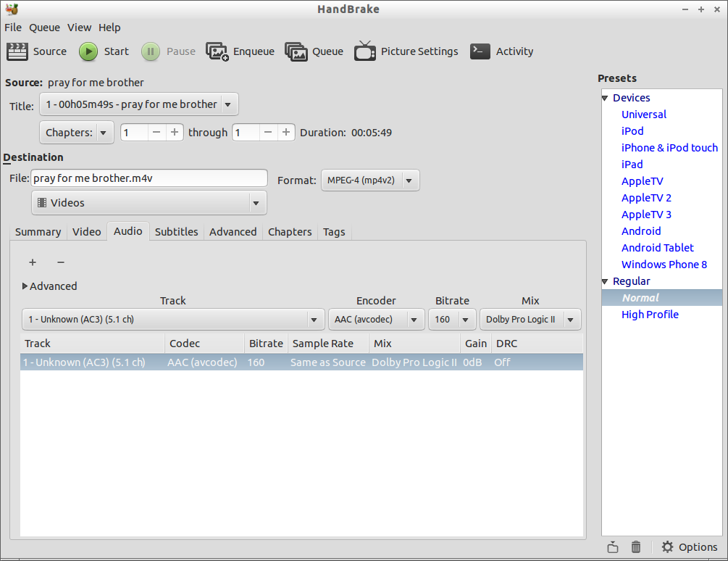Click the end chapter number field
Viewport: 728px width, 561px height.
click(x=246, y=133)
